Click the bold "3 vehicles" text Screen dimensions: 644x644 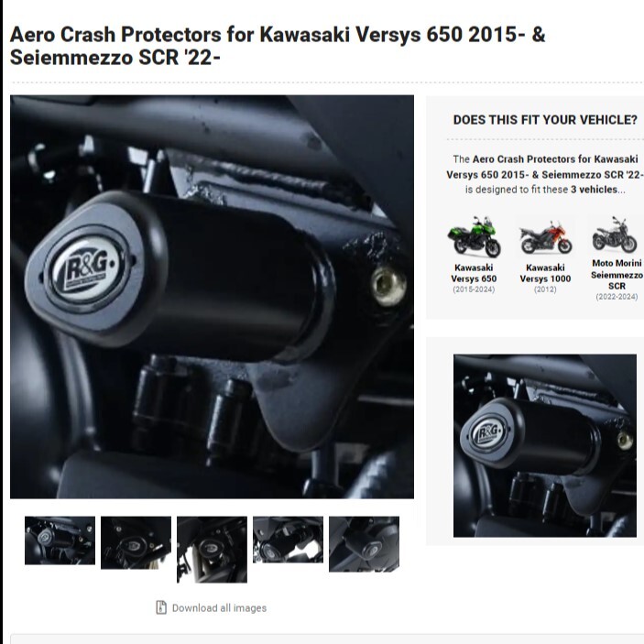point(594,190)
